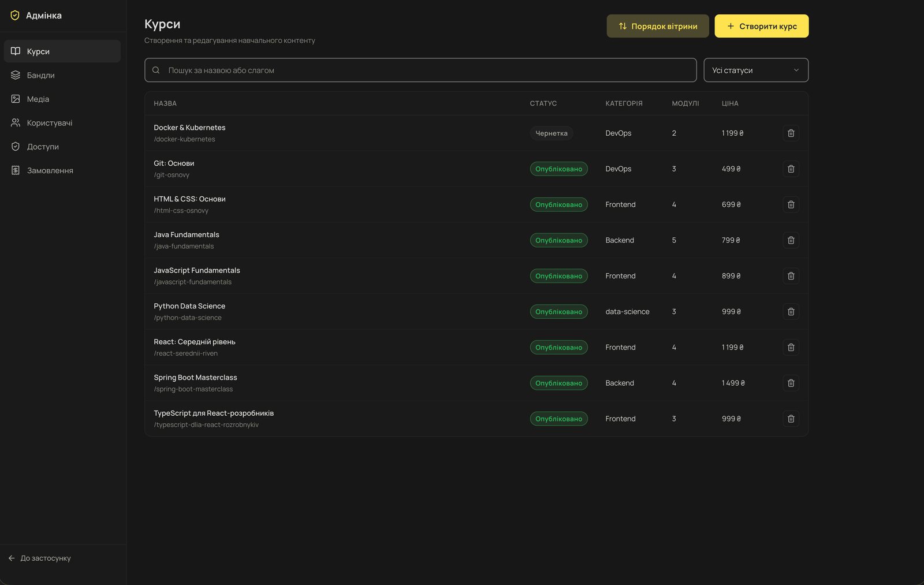Return via До застосунку link

click(40, 558)
